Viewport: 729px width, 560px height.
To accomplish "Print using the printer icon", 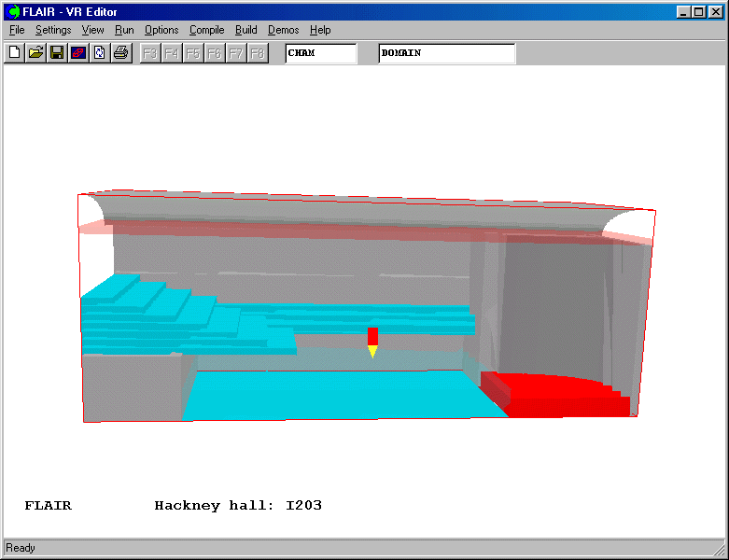I will (x=120, y=53).
